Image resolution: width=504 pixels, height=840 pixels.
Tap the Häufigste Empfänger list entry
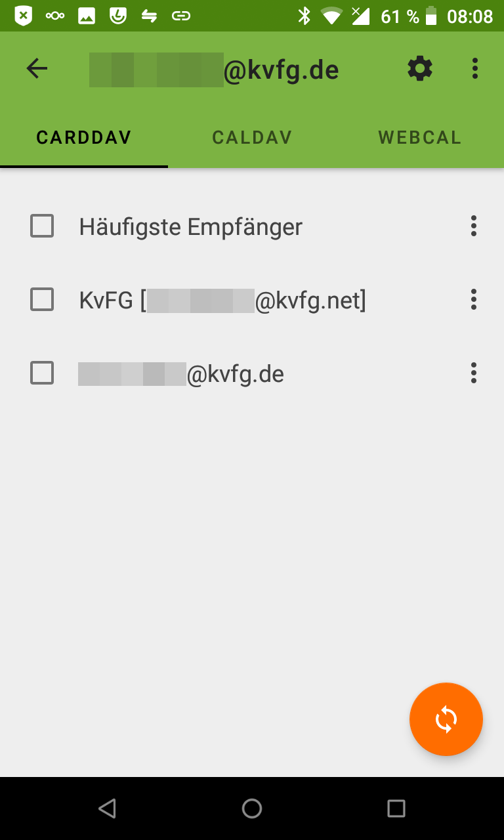coord(252,226)
